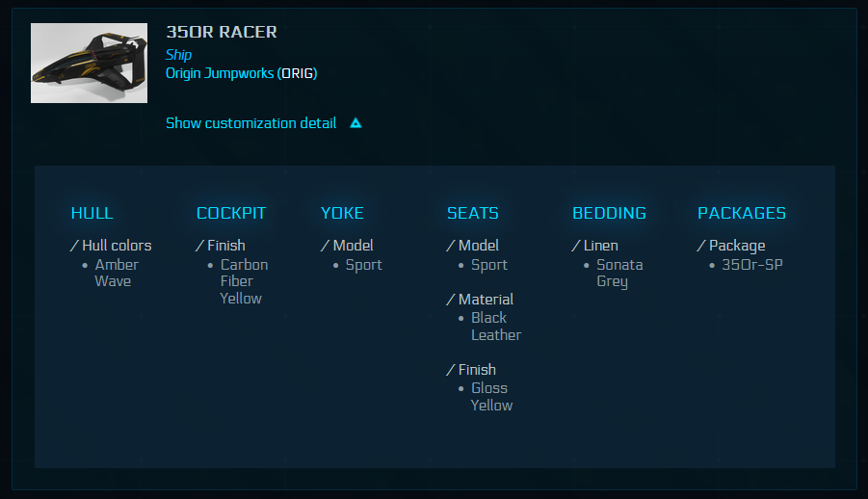Screen dimensions: 868x499
Task: Click the Black Leather seat material
Action: coord(495,327)
